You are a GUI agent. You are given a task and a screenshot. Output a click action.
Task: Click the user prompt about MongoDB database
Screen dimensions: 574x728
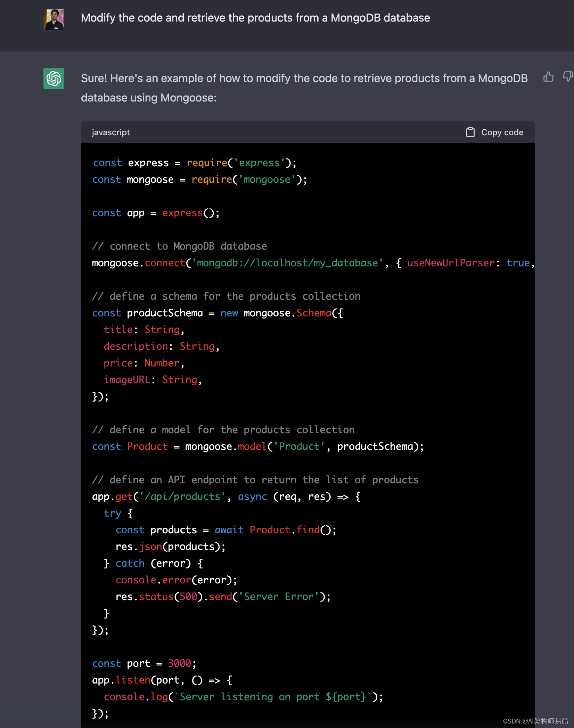click(255, 18)
